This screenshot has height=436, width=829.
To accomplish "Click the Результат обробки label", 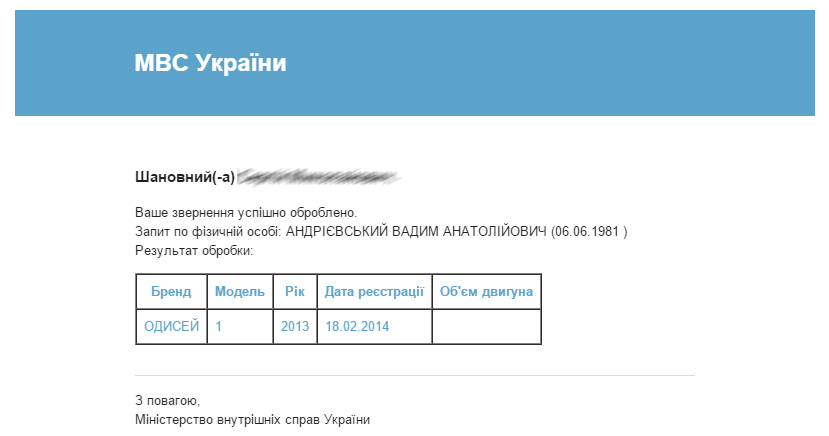I will 194,251.
